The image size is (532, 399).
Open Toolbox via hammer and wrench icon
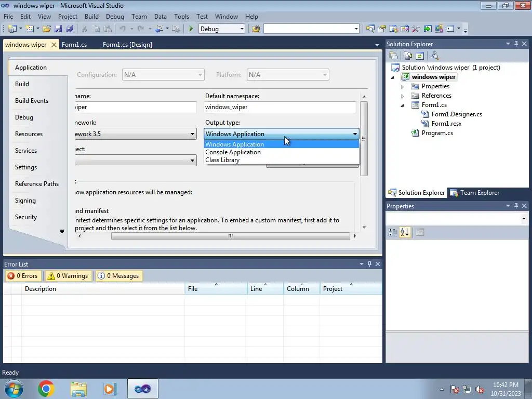coord(416,29)
